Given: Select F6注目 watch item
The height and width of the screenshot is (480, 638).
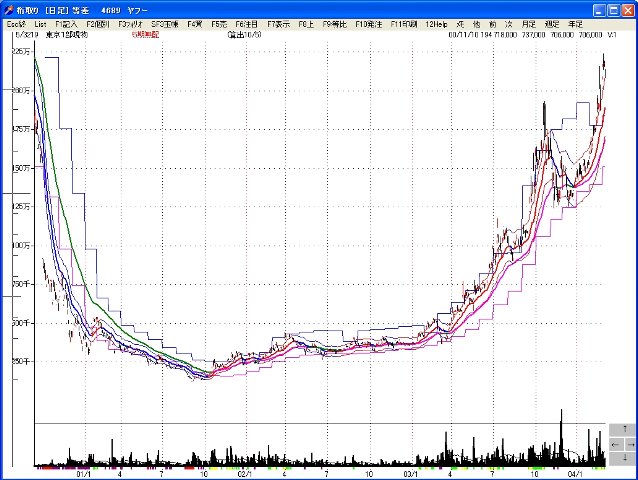Looking at the screenshot, I should [246, 22].
